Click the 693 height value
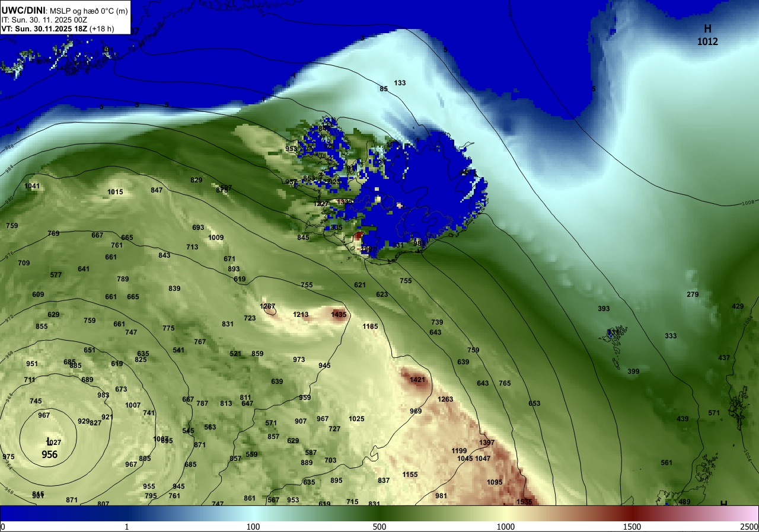This screenshot has height=532, width=759. (198, 227)
